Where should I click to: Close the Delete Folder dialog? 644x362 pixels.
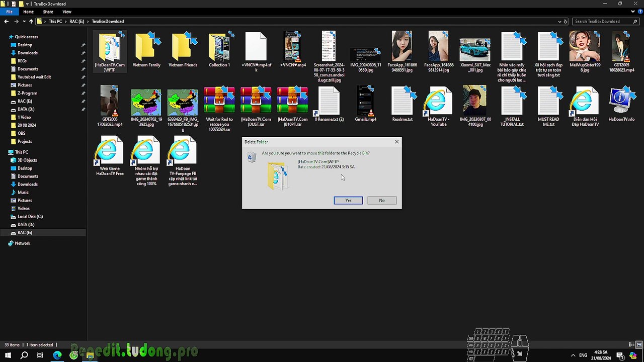coord(396,142)
